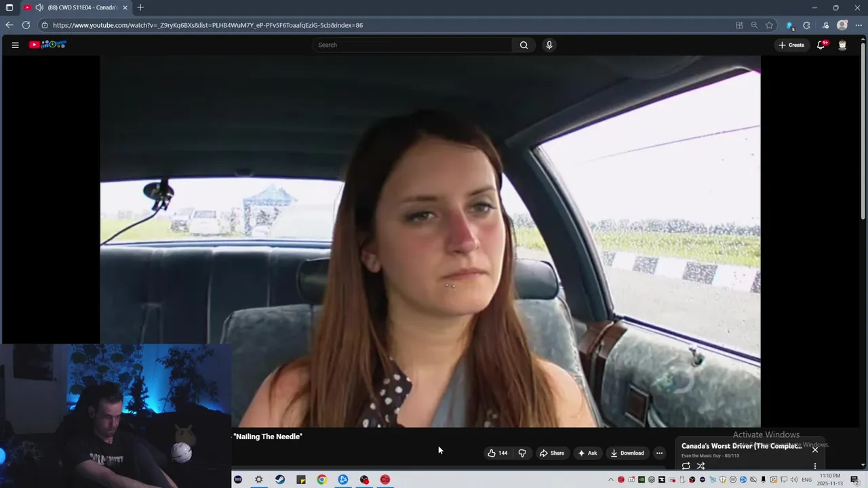Open Canada's Worst Driver playlist title

(x=741, y=446)
